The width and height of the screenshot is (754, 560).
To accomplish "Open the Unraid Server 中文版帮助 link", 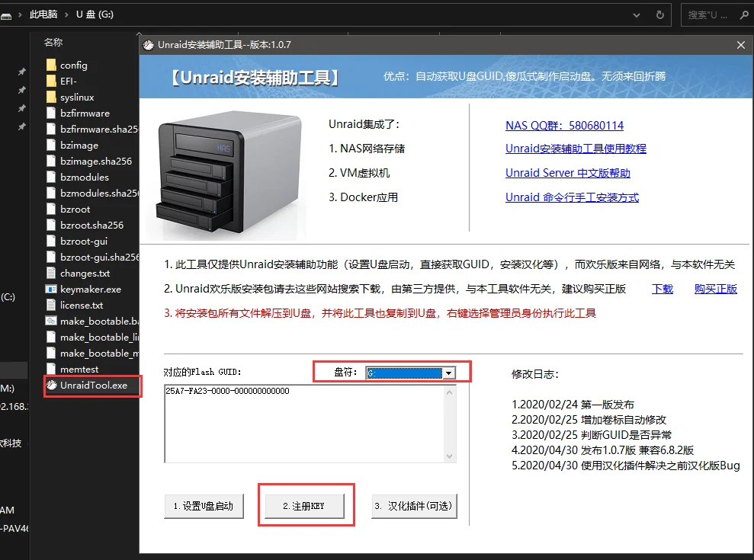I will [567, 173].
